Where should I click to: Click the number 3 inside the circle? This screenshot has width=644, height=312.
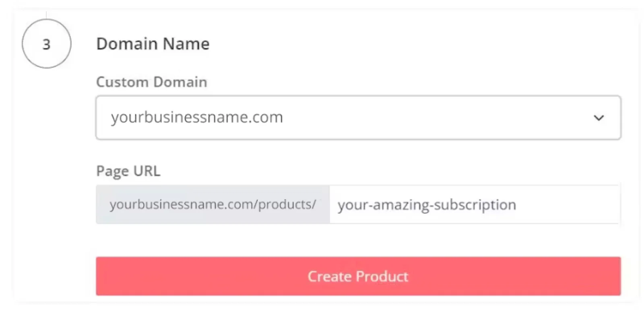[x=46, y=44]
